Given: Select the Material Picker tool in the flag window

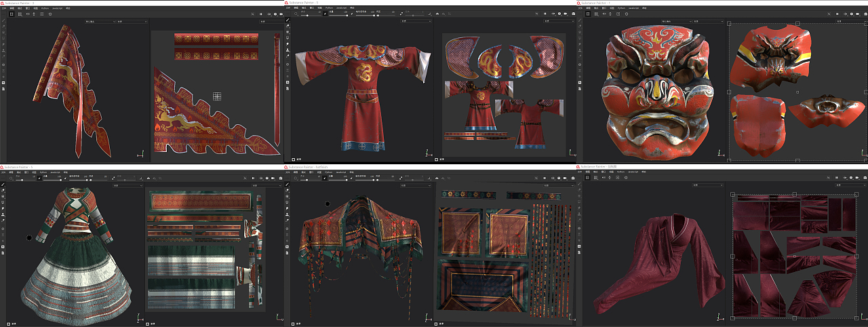Looking at the screenshot, I should click(3, 56).
